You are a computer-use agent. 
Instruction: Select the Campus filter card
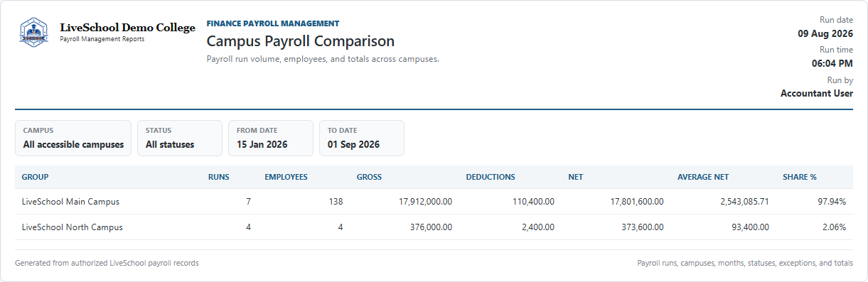pyautogui.click(x=73, y=138)
